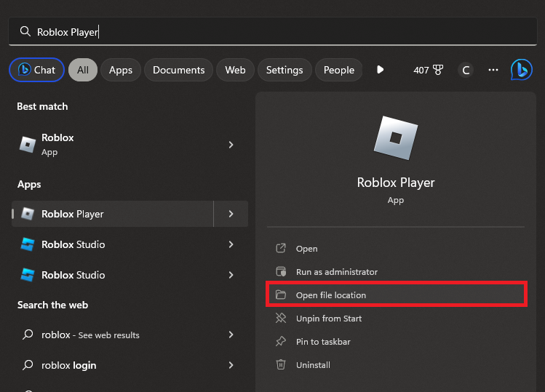Click the Microsoft Rewards trophy icon
The width and height of the screenshot is (545, 392).
pyautogui.click(x=438, y=70)
